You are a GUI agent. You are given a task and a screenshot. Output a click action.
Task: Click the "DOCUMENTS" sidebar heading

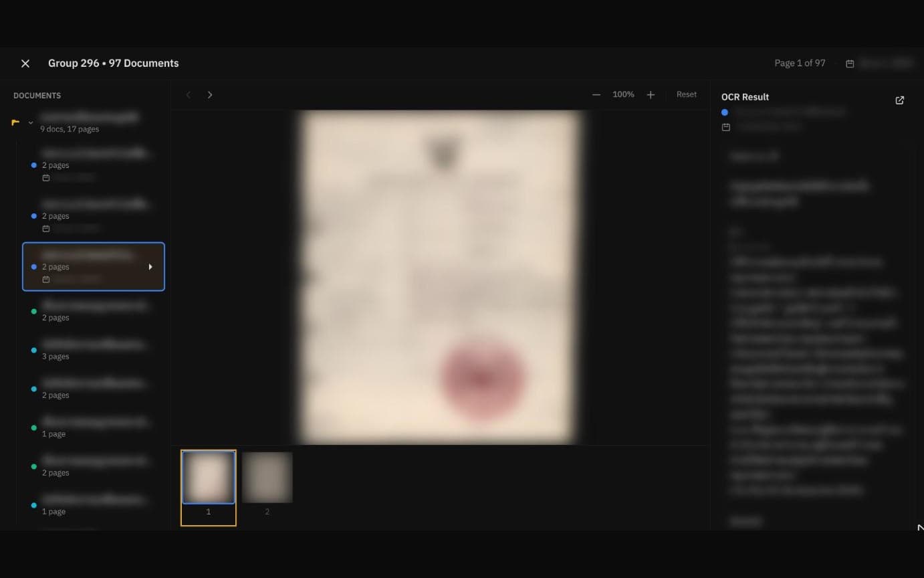coord(37,96)
